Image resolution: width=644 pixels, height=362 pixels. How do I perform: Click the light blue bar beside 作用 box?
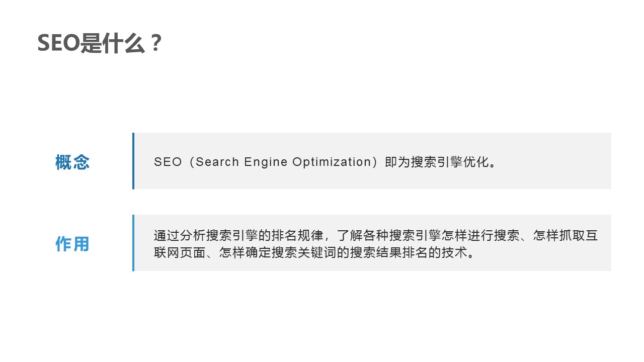click(133, 243)
